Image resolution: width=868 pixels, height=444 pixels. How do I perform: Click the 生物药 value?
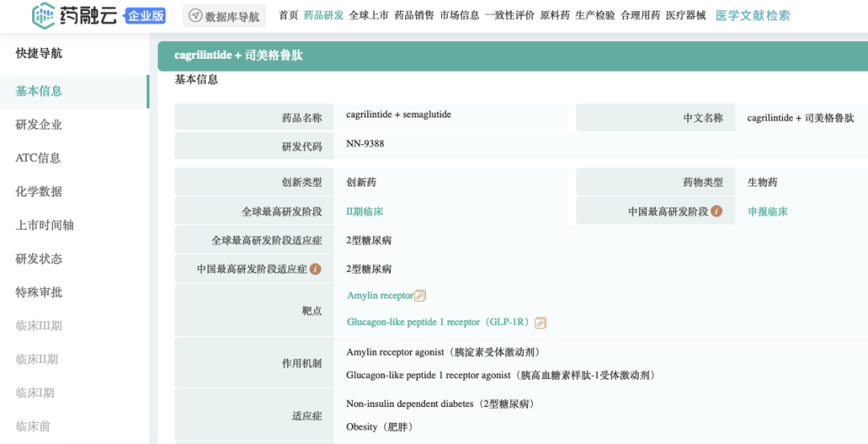tap(763, 183)
